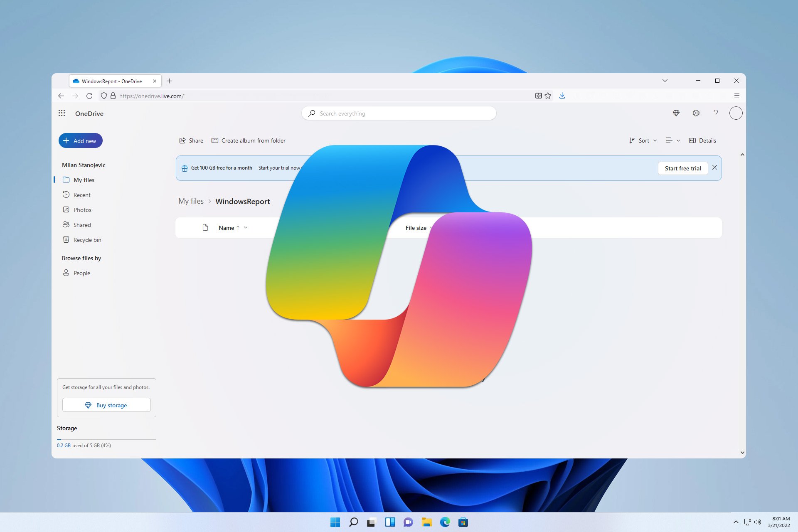Viewport: 798px width, 532px height.
Task: Click Start free trial button
Action: [x=682, y=168]
